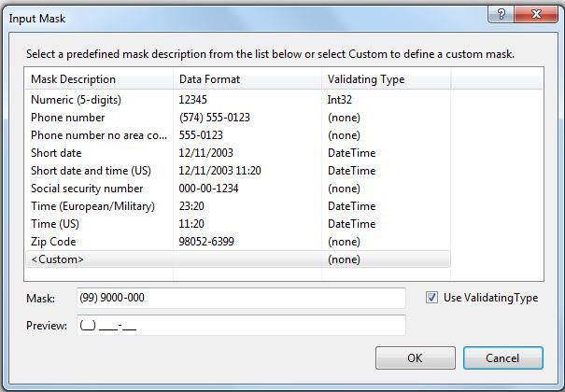
Task: Select the <Custom> mask row
Action: pyautogui.click(x=238, y=259)
